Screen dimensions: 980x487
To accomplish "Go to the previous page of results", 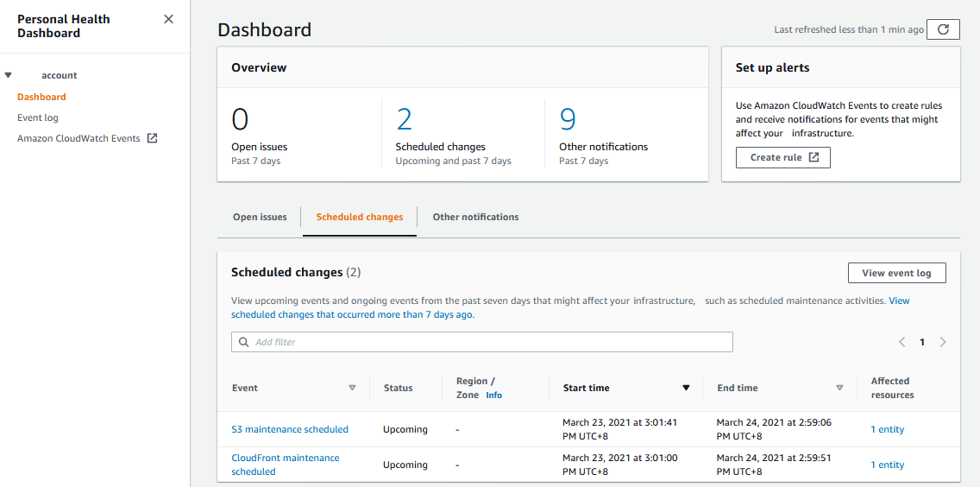I will click(x=901, y=342).
